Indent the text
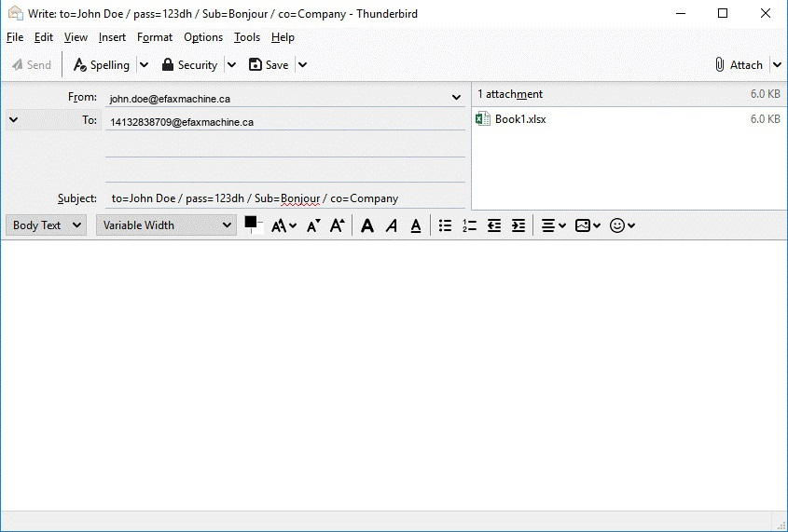Screen dimensions: 788x532 (518, 225)
